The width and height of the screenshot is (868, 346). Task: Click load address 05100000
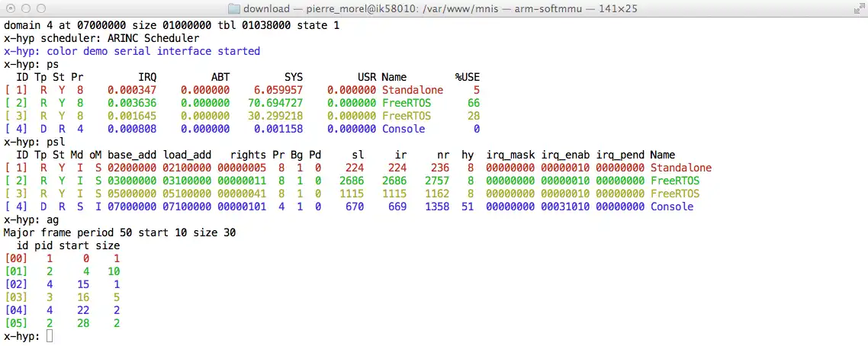[187, 194]
